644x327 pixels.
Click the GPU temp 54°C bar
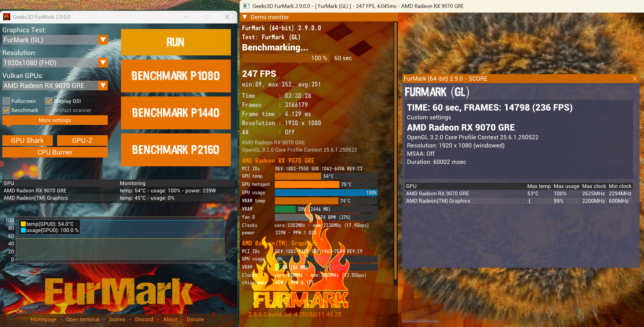point(326,176)
